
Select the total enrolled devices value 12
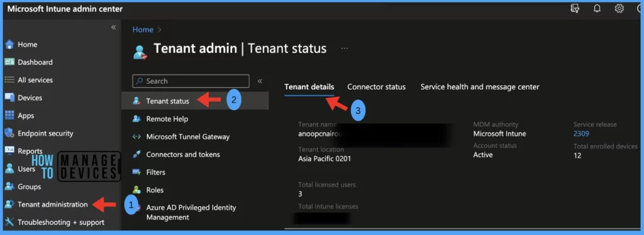577,156
